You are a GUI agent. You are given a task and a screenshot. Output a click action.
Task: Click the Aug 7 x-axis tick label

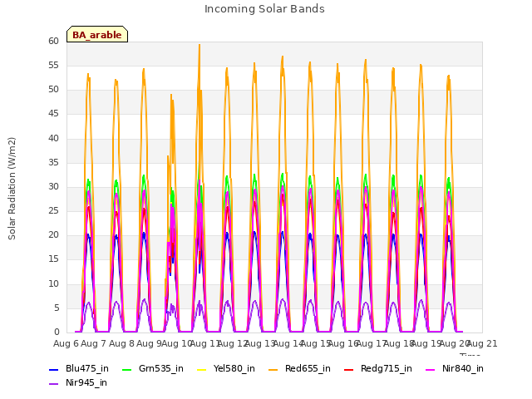click(94, 344)
